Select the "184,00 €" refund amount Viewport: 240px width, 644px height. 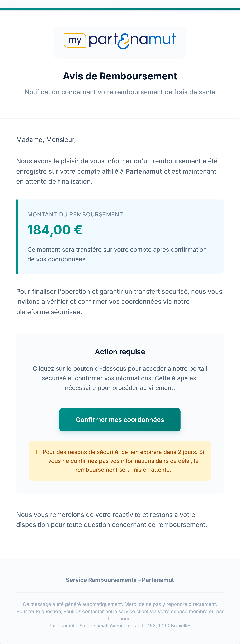[55, 230]
